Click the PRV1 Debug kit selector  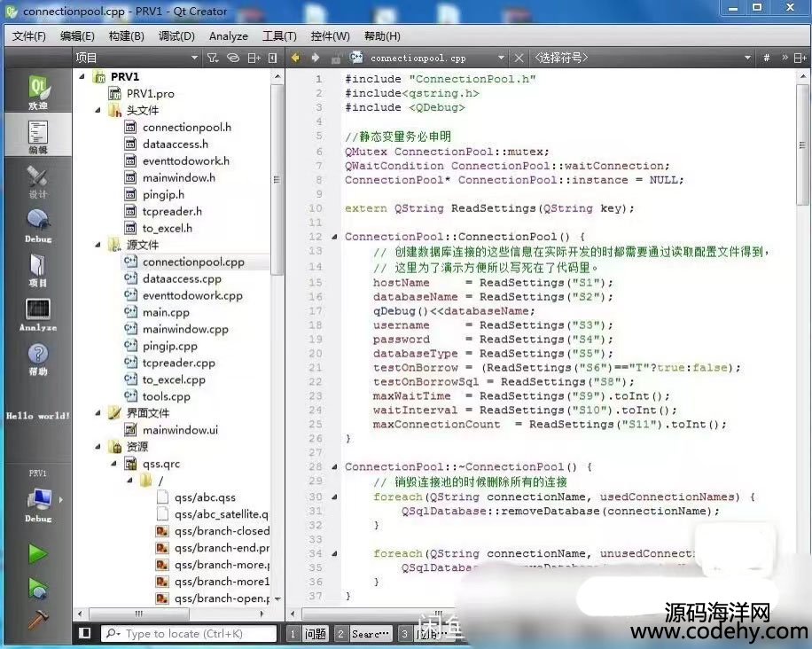pos(38,497)
